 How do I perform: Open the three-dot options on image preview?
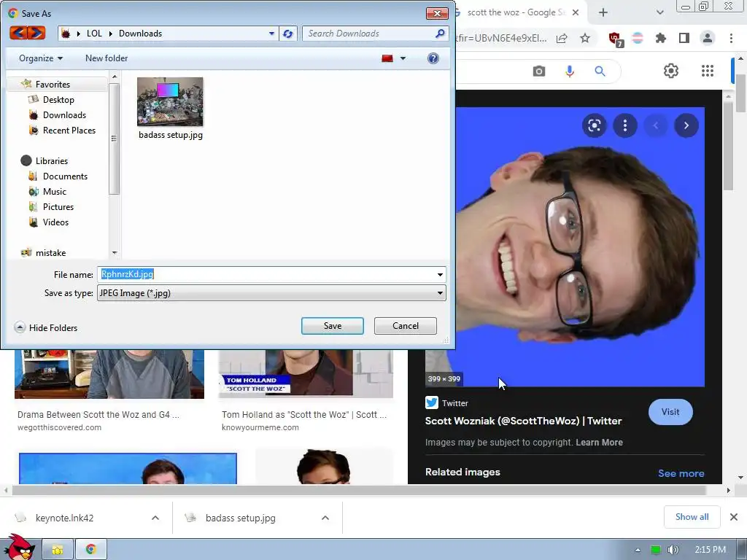625,125
